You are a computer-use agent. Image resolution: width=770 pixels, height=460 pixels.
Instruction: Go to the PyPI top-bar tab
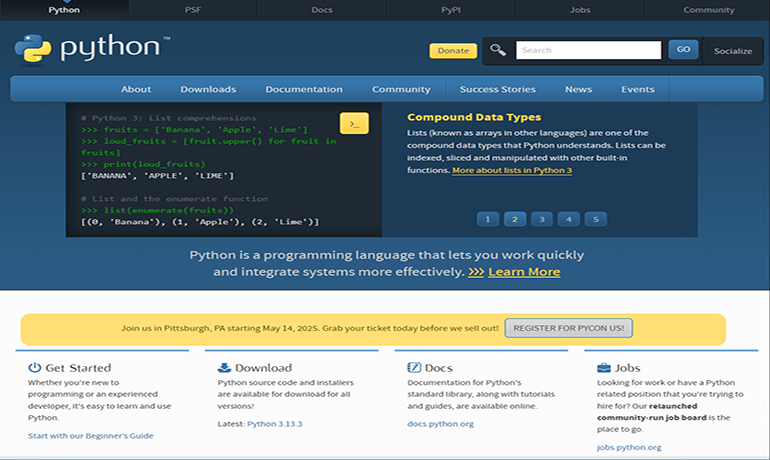451,10
